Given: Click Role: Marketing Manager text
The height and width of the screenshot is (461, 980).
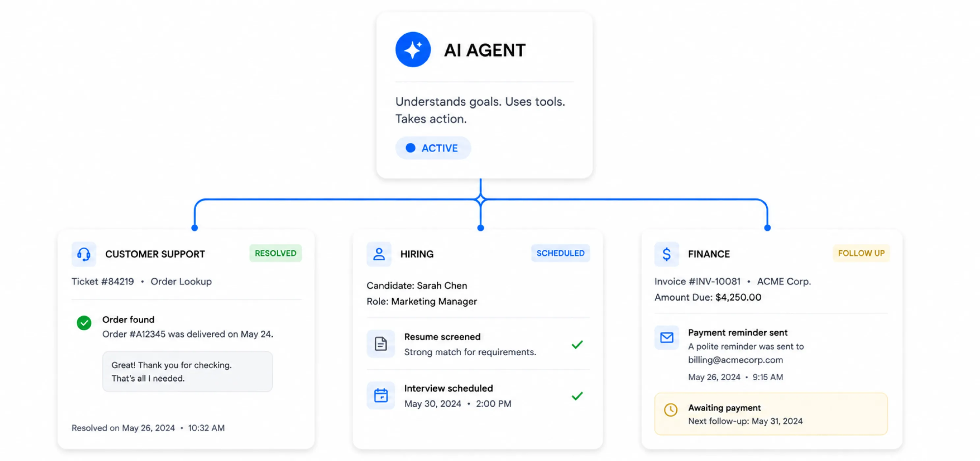Looking at the screenshot, I should (x=422, y=301).
